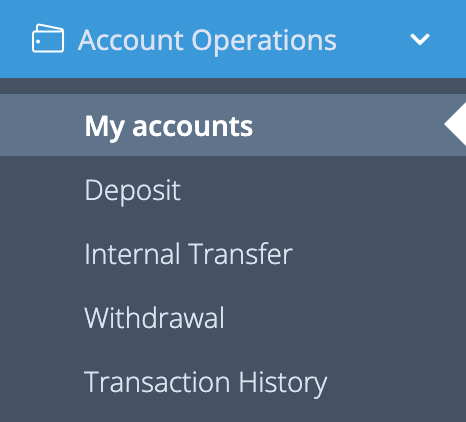466x422 pixels.
Task: Choose Deposit under Account Operations
Action: pos(133,190)
